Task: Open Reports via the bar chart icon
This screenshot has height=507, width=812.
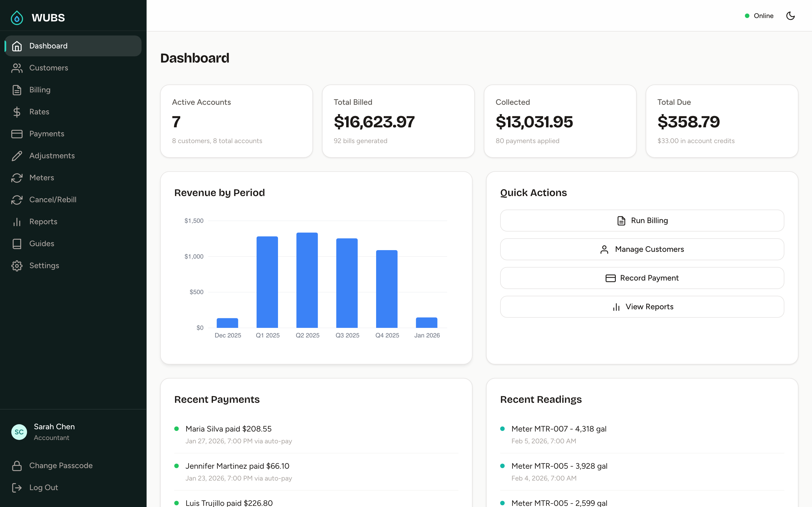Action: (x=17, y=222)
